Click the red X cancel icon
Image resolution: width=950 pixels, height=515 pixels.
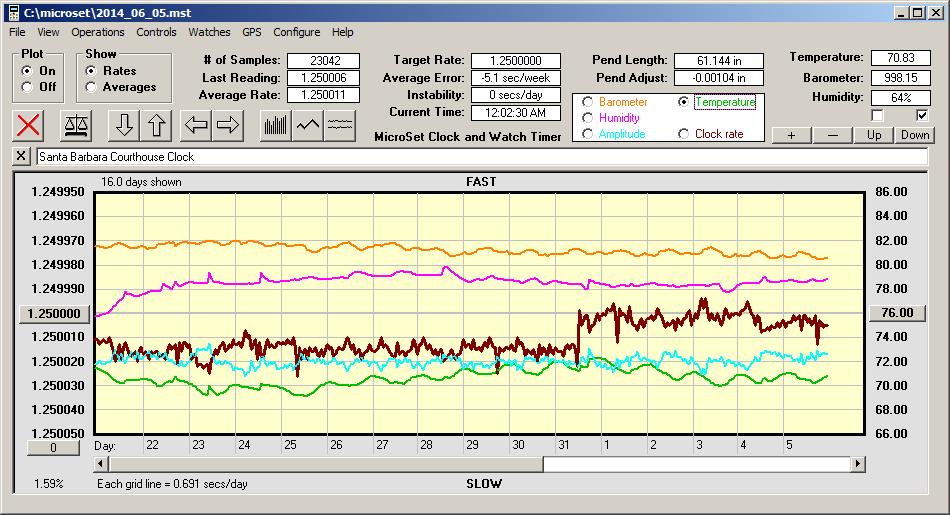[29, 125]
